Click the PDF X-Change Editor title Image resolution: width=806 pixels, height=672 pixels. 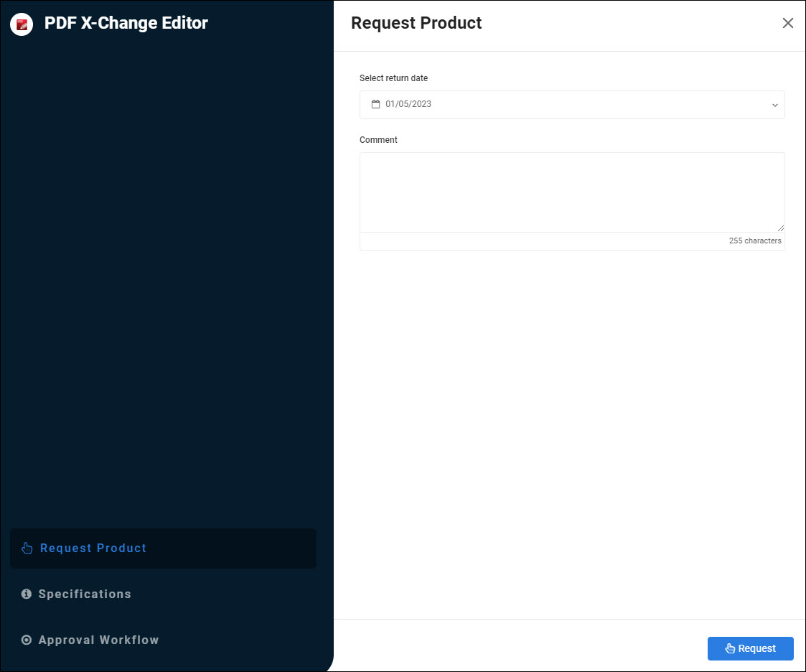(x=126, y=23)
